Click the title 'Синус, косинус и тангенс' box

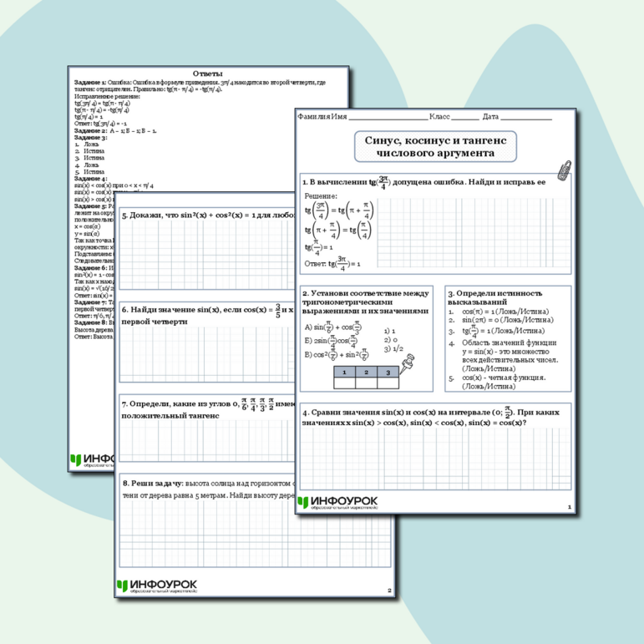pyautogui.click(x=435, y=146)
